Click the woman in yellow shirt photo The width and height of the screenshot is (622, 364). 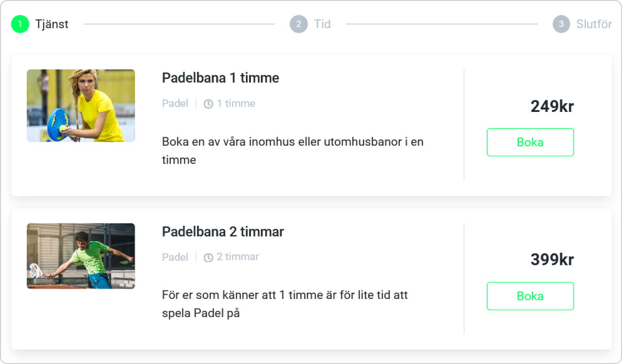coord(81,106)
